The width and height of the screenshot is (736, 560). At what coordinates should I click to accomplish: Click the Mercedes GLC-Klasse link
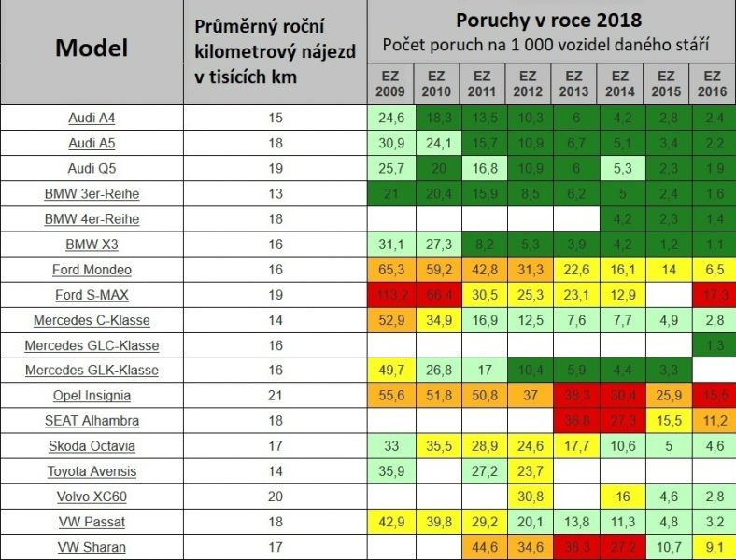click(92, 345)
